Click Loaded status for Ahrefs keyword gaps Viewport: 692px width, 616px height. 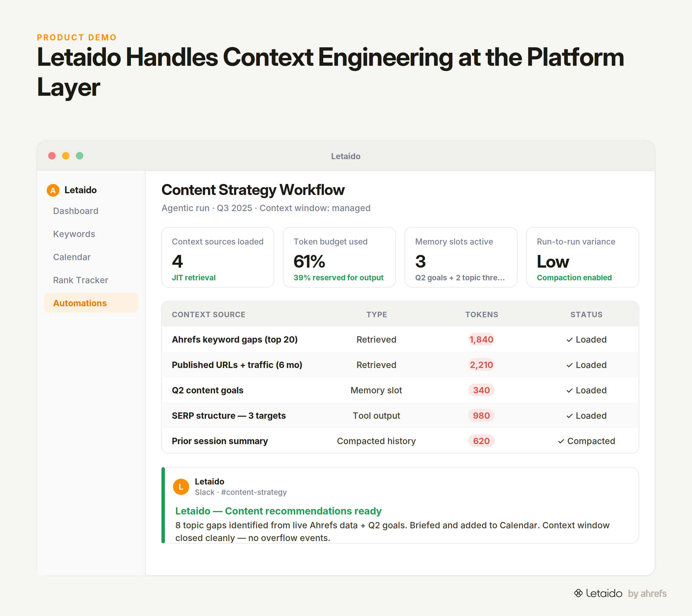click(x=586, y=339)
